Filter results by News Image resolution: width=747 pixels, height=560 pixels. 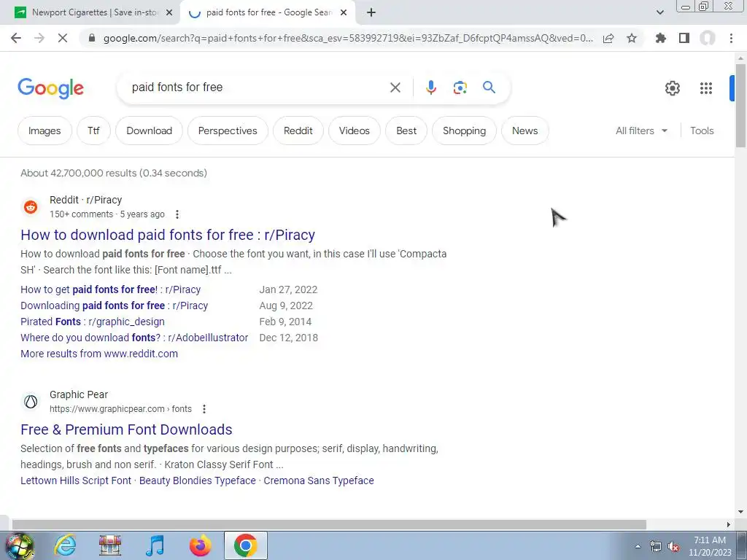pos(525,131)
